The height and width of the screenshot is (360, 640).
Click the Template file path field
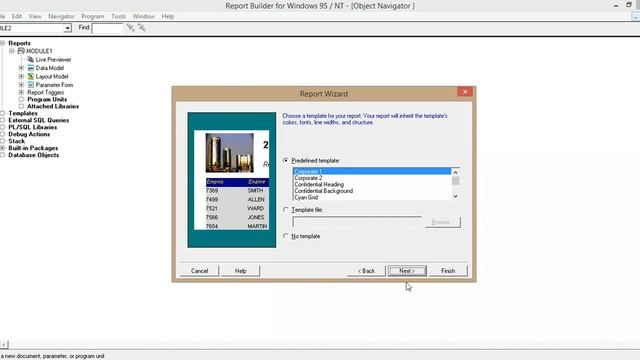357,222
